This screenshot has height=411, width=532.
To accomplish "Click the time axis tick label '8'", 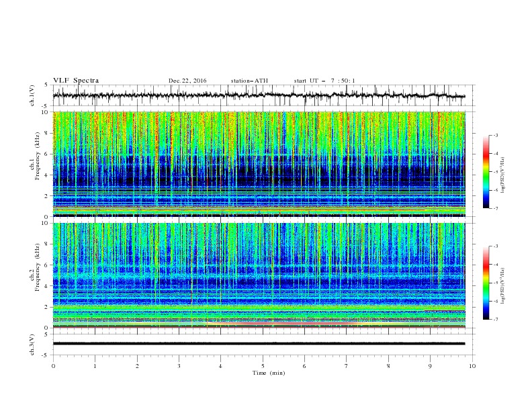I will 388,366.
